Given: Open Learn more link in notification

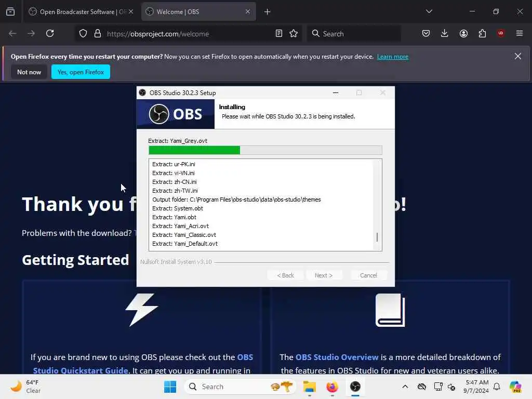Looking at the screenshot, I should [x=393, y=57].
